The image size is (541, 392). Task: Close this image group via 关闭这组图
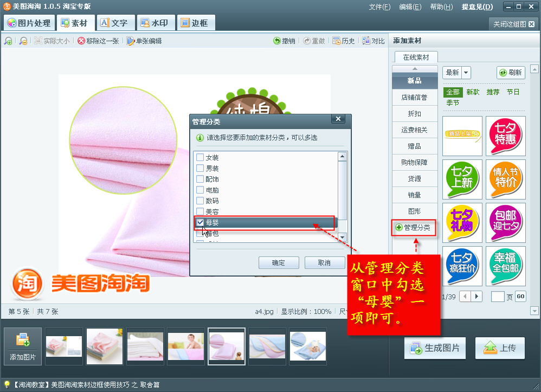pyautogui.click(x=513, y=24)
